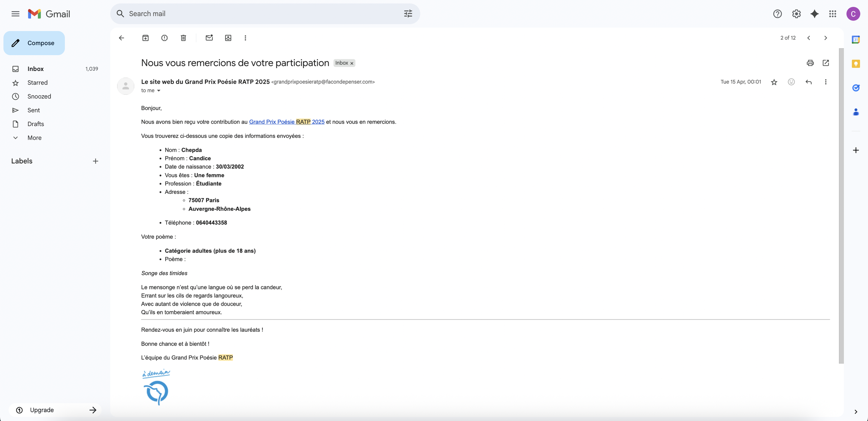Report the message as spam
The image size is (868, 421).
164,38
